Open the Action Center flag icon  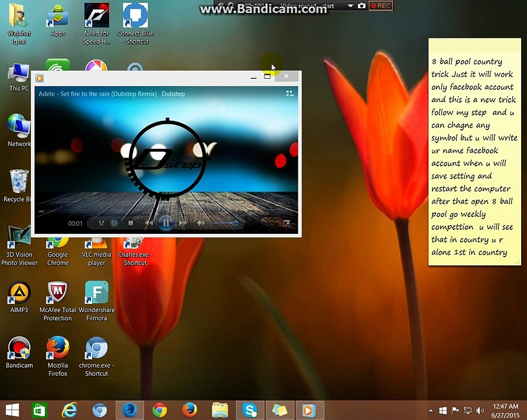point(455,410)
